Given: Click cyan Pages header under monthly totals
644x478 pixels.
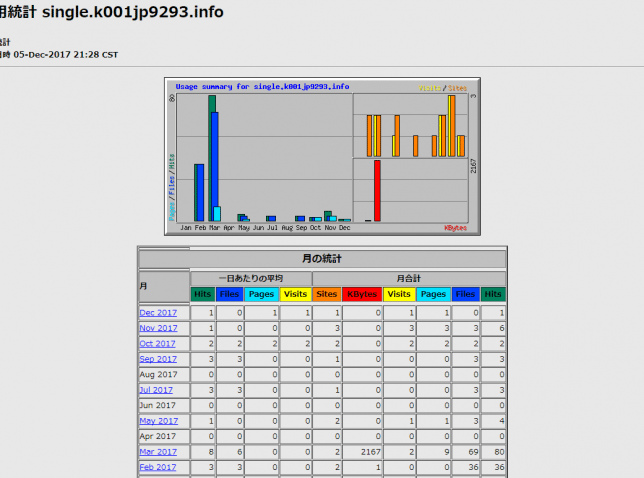Looking at the screenshot, I should [433, 294].
